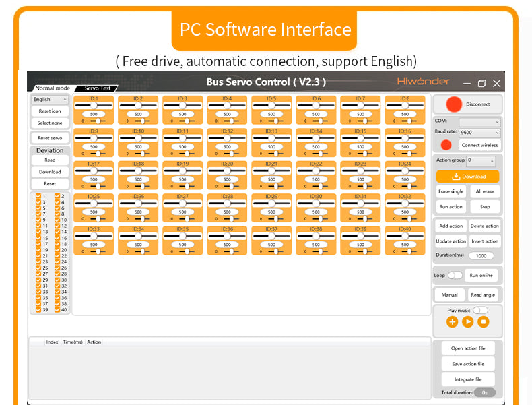The image size is (532, 405).
Task: Click the red Disconnect indicator circle
Action: pyautogui.click(x=455, y=104)
